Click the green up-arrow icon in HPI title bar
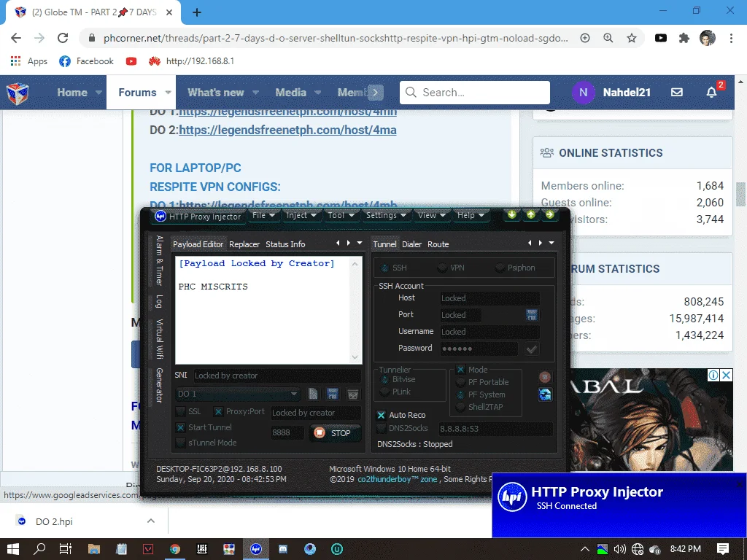 coord(531,215)
